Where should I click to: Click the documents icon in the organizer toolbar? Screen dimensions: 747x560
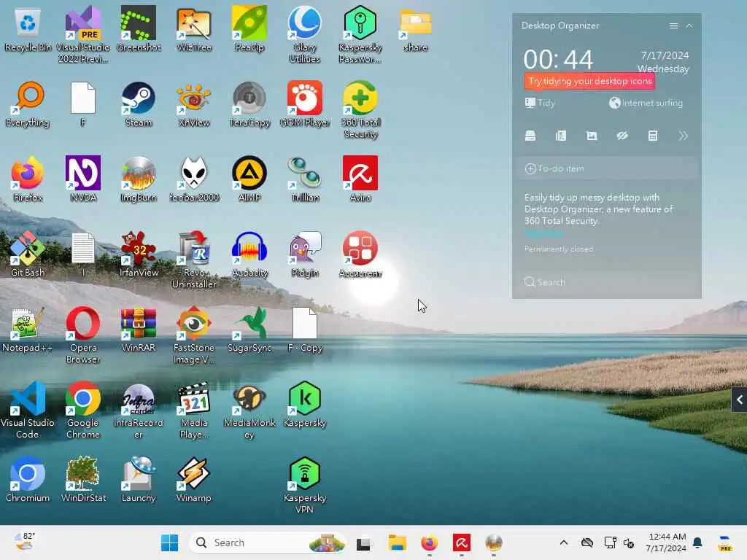561,136
